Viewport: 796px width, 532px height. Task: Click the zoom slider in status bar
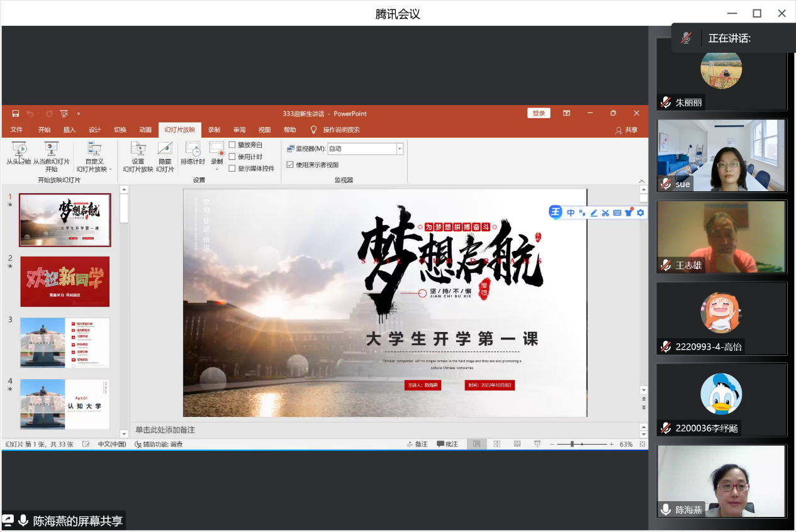(572, 445)
